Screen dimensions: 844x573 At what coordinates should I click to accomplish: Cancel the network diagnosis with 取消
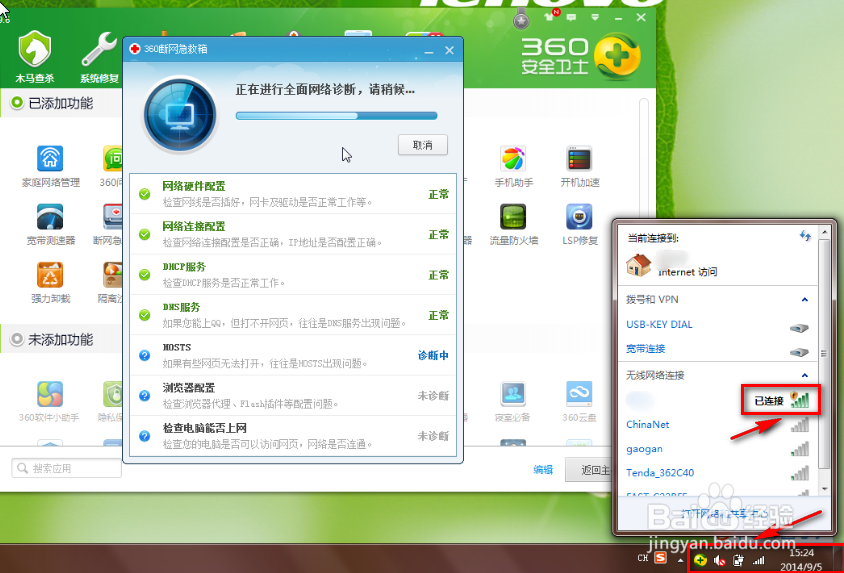click(x=423, y=145)
